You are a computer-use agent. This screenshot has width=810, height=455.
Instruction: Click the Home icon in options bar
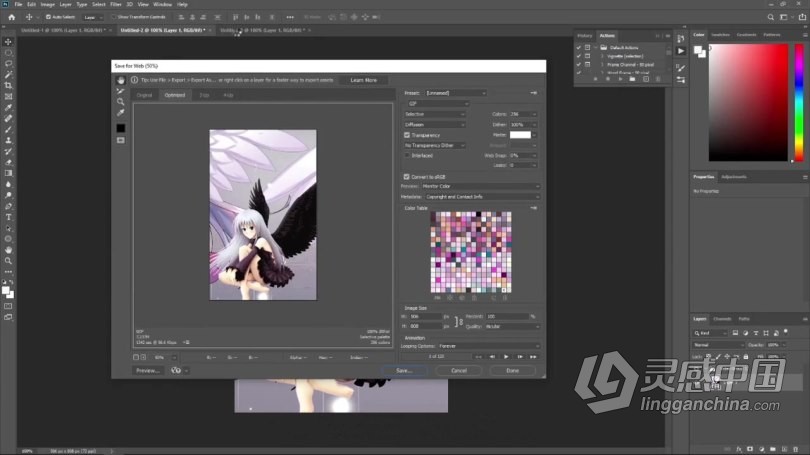click(x=11, y=17)
